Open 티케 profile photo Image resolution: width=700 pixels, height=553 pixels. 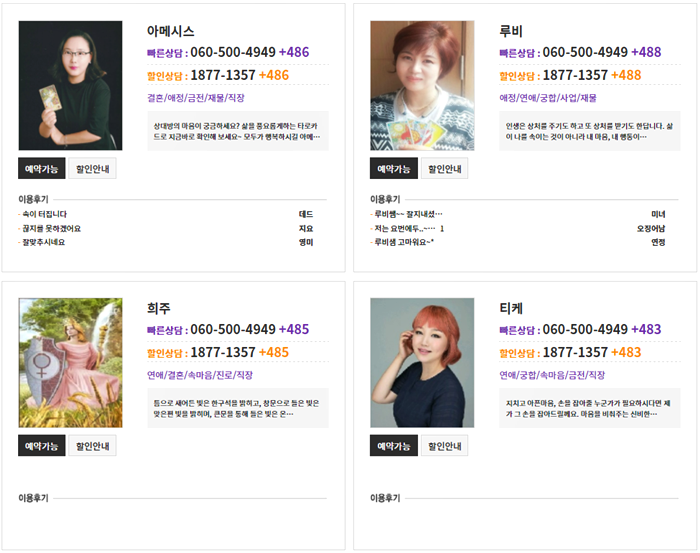click(422, 362)
